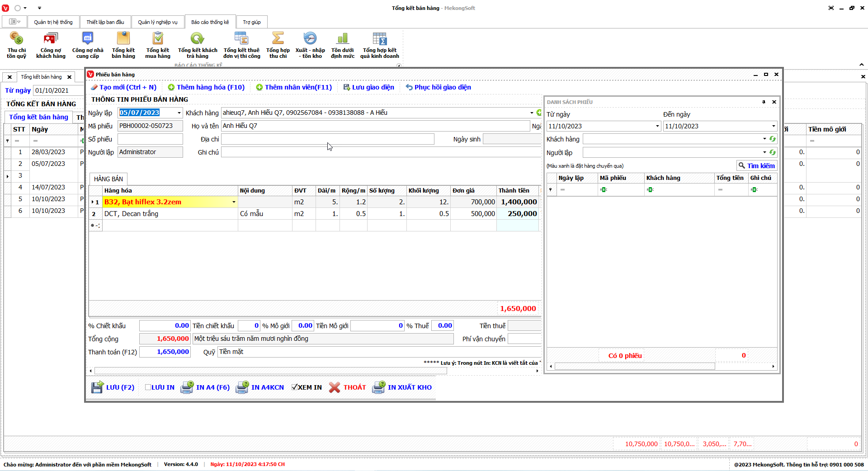
Task: Switch to Quản lý nghiệp vụ ribbon tab
Action: coord(157,22)
